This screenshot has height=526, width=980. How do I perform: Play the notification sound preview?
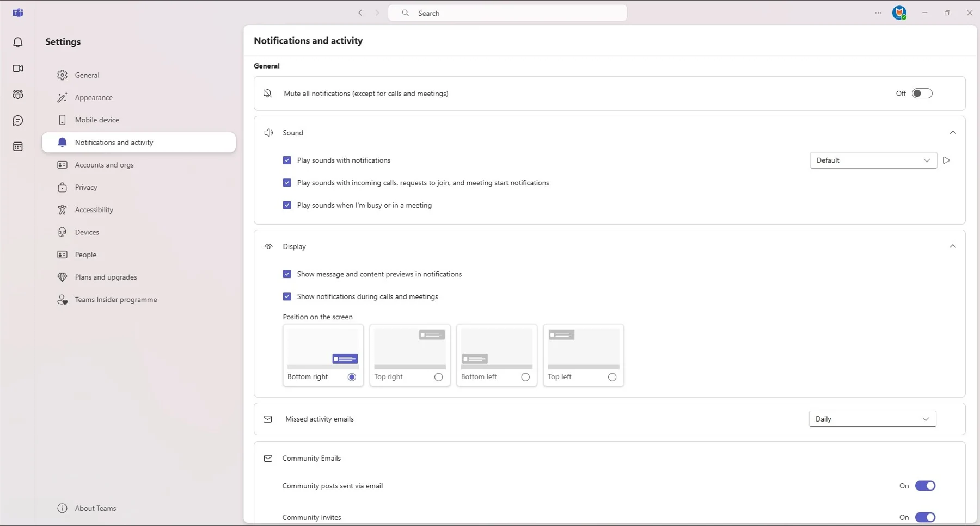(947, 160)
